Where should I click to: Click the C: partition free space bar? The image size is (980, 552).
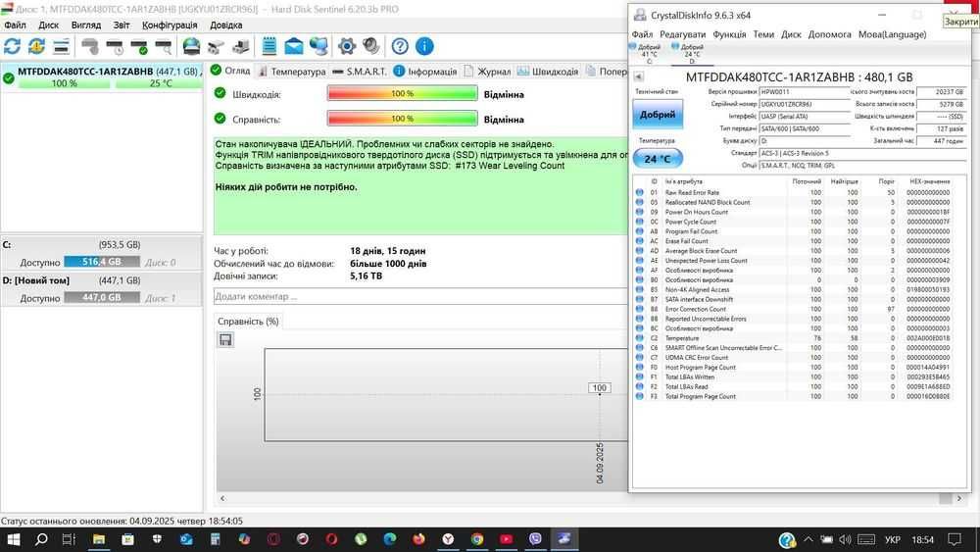click(x=102, y=262)
